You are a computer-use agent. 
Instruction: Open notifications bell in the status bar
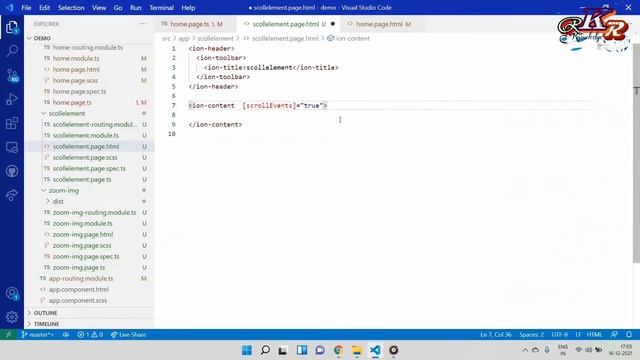click(x=629, y=334)
